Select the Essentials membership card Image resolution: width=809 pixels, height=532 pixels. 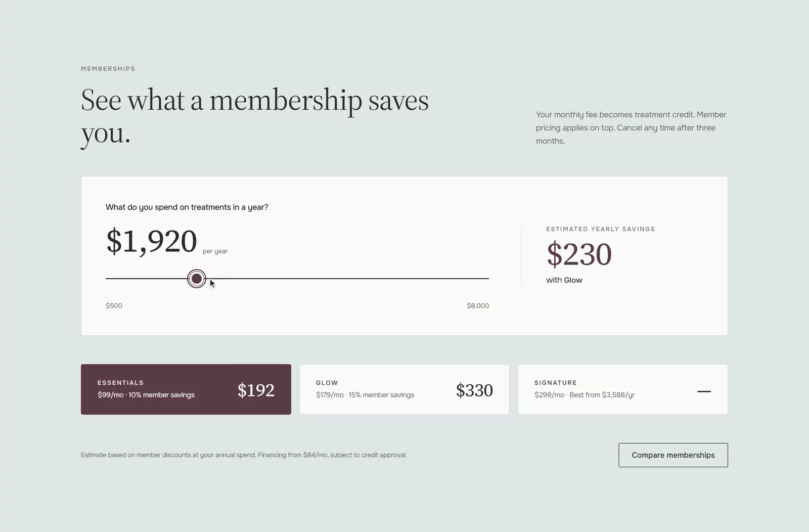pos(186,389)
